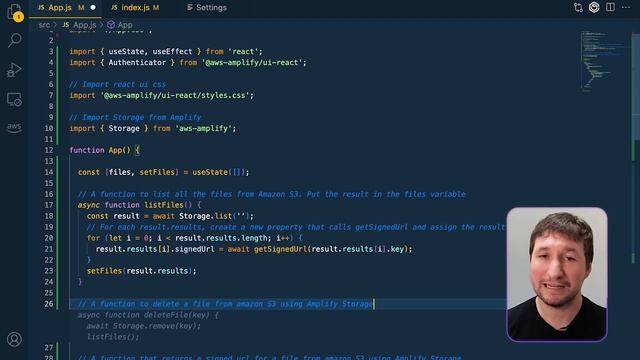Open Remote Explorer icon in activity bar

14,100
